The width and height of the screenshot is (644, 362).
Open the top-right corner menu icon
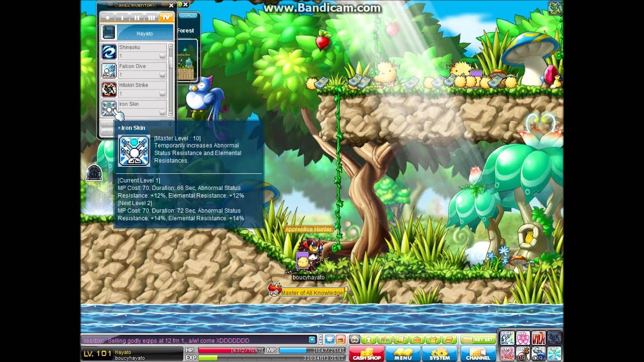(x=555, y=9)
